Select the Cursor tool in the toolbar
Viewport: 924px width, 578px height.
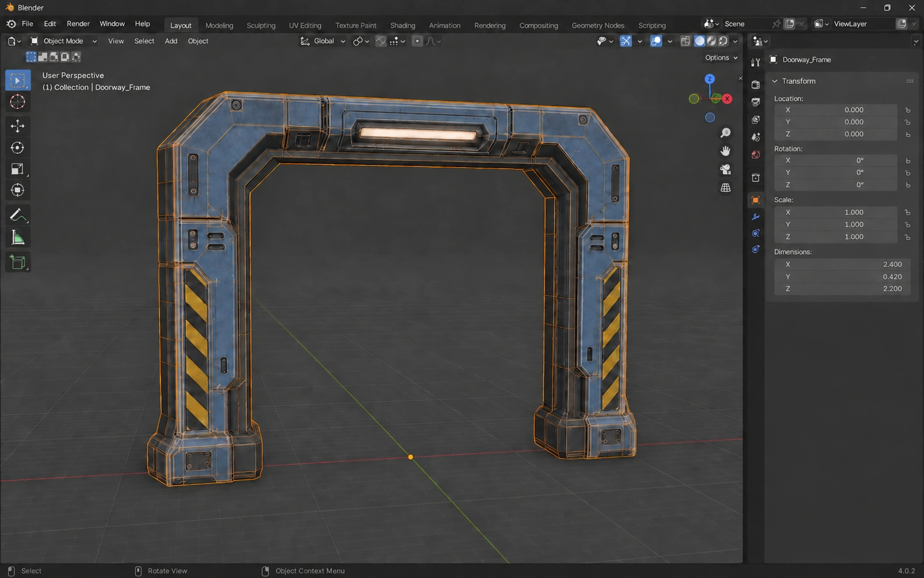[17, 102]
